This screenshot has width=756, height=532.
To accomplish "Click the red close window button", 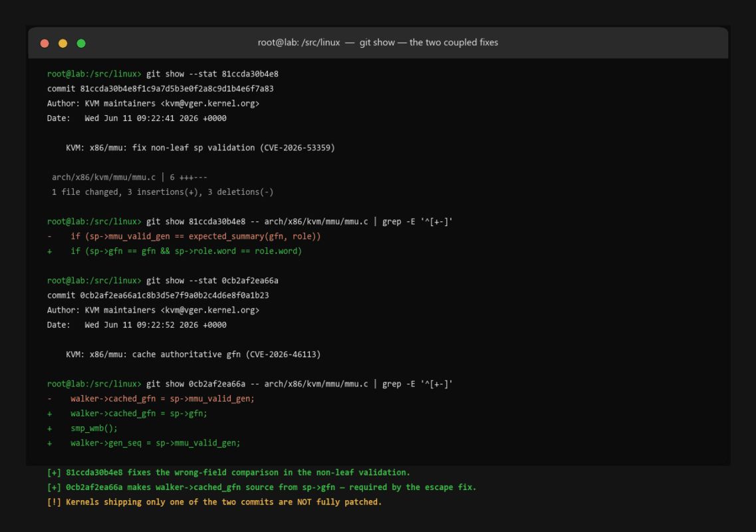I will coord(45,43).
